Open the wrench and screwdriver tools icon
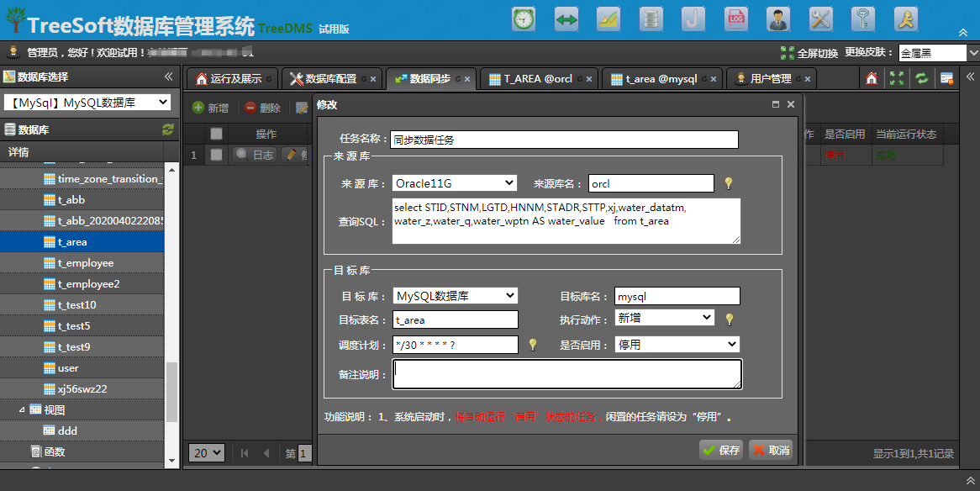This screenshot has width=980, height=491. (x=820, y=19)
